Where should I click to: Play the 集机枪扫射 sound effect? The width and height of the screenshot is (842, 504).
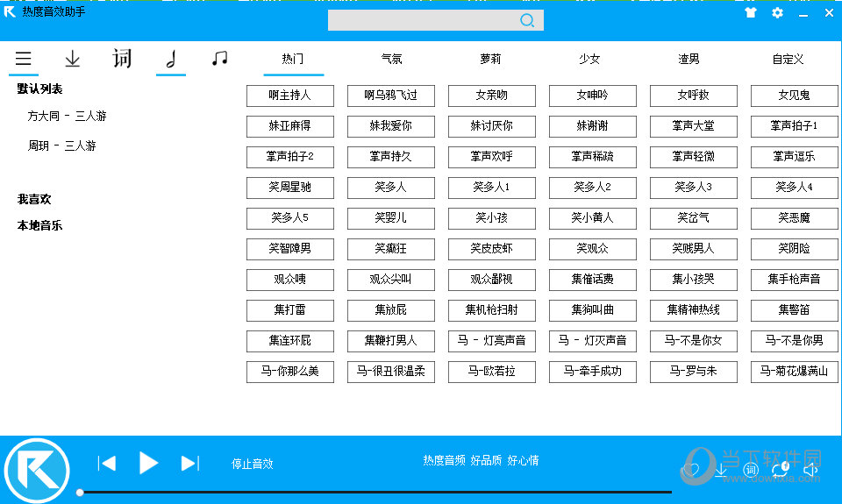click(x=492, y=310)
